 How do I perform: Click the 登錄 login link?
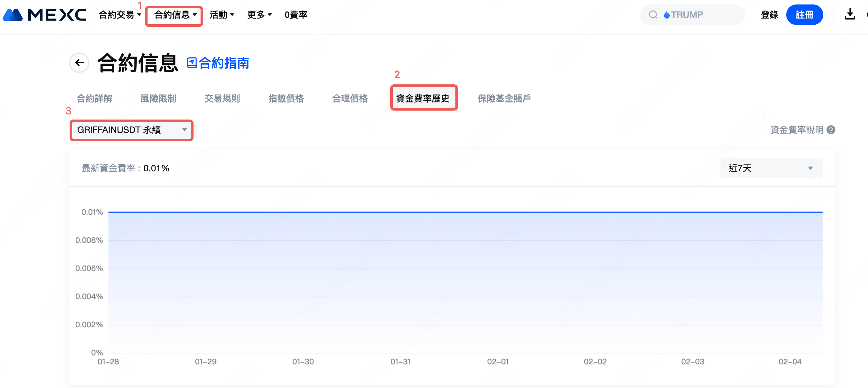coord(769,15)
